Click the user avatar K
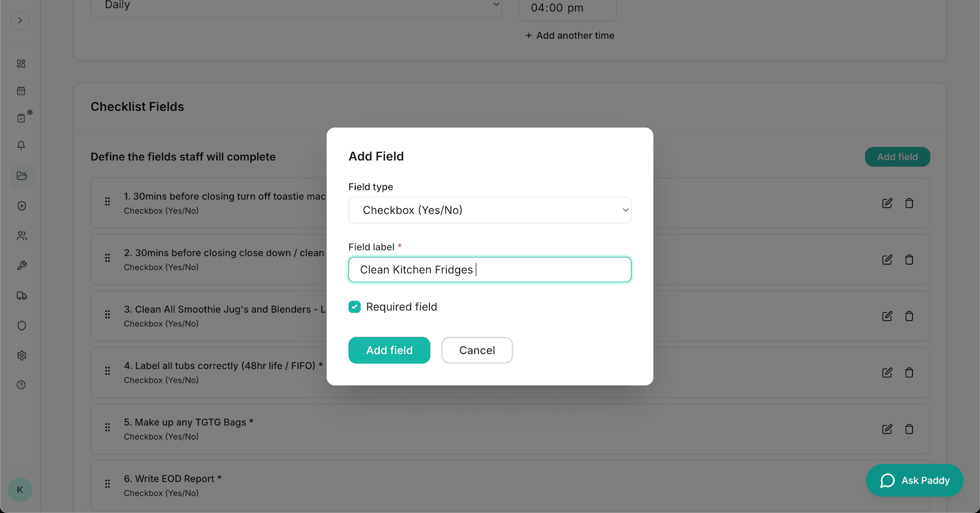The width and height of the screenshot is (980, 513). point(20,490)
